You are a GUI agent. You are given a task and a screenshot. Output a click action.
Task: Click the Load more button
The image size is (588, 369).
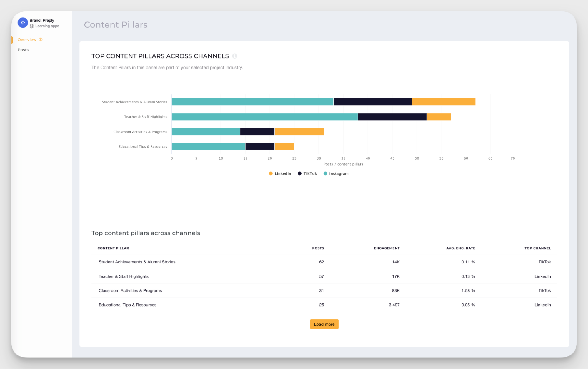tap(324, 324)
